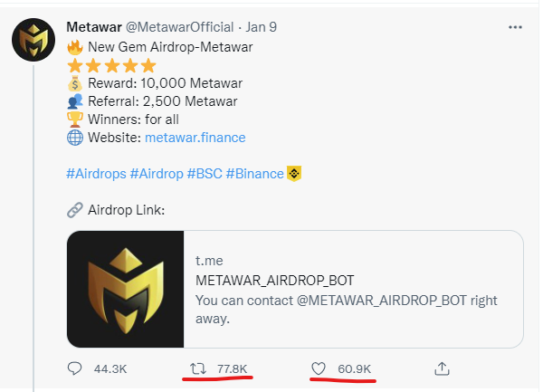Open the share upload icon

442,368
